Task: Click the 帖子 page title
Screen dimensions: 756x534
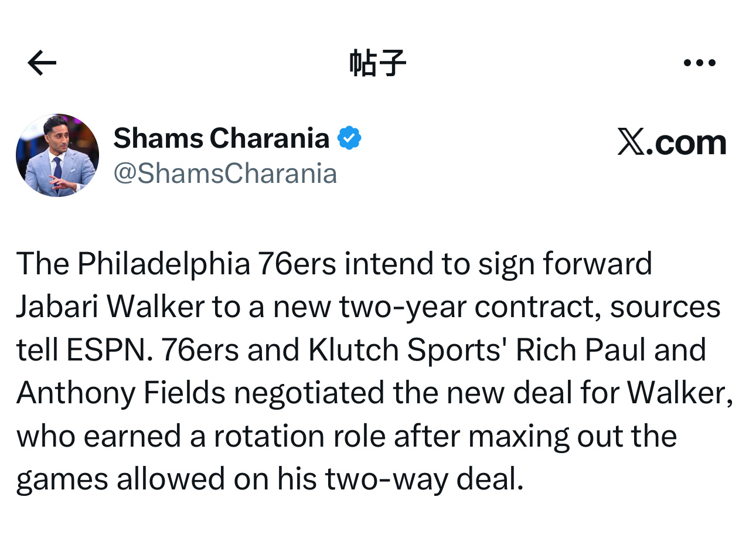Action: [x=377, y=63]
